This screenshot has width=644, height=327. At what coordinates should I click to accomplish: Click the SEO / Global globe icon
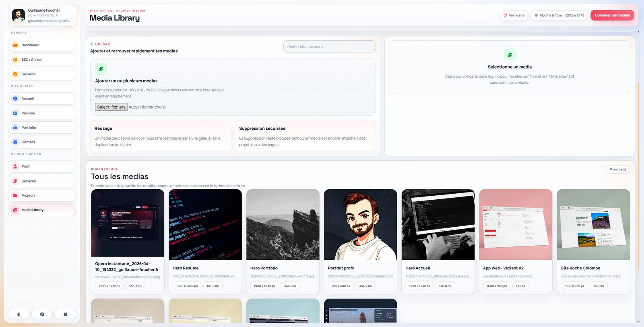(15, 60)
